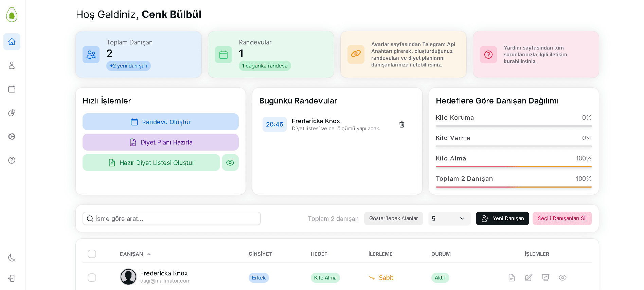Click Seçili Danışanları Sil button
The height and width of the screenshot is (290, 644).
562,218
